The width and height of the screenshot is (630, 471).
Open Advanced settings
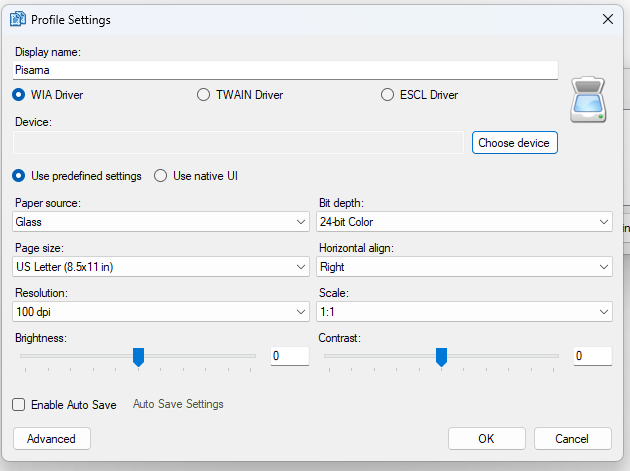[x=52, y=438]
